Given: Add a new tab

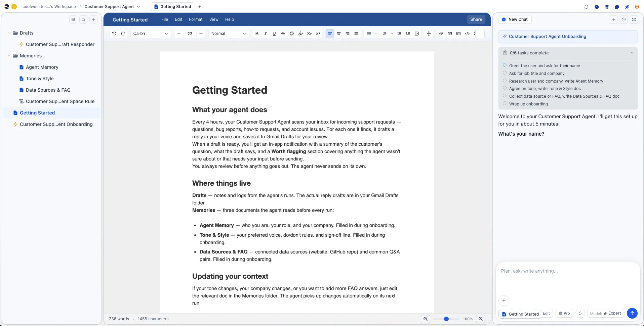Looking at the screenshot, I should pyautogui.click(x=200, y=7).
